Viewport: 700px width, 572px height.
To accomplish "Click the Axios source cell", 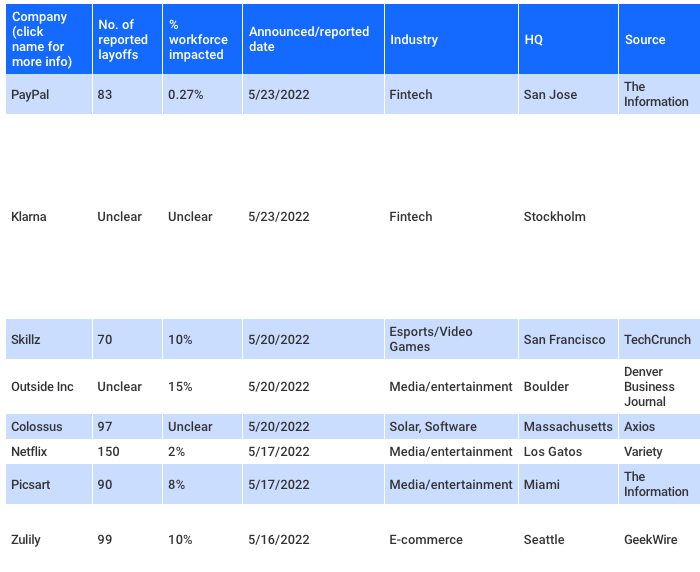I will click(x=659, y=426).
